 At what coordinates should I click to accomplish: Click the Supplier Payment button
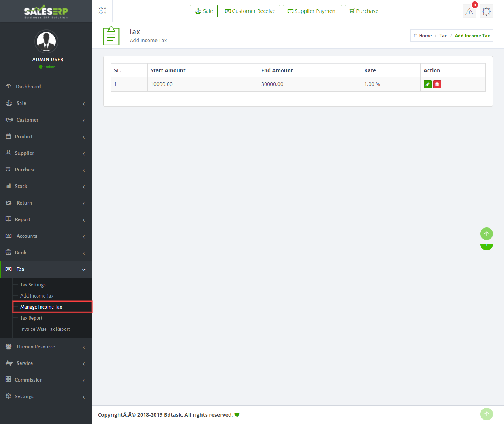312,11
